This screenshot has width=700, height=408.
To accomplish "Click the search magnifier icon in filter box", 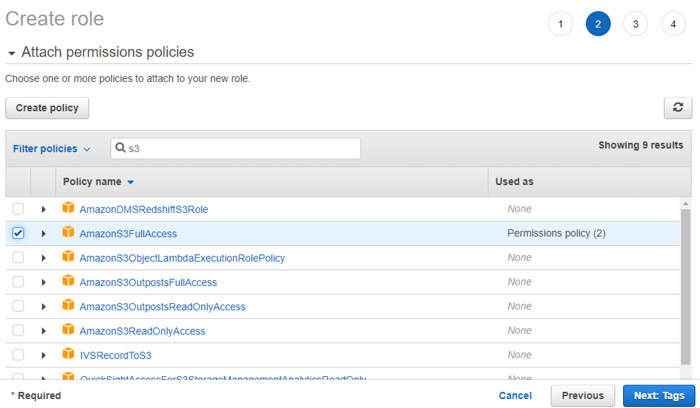I will click(x=120, y=148).
